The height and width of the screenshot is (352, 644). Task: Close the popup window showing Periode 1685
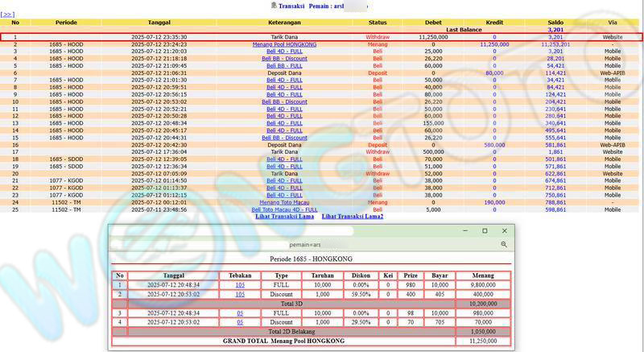pos(505,231)
